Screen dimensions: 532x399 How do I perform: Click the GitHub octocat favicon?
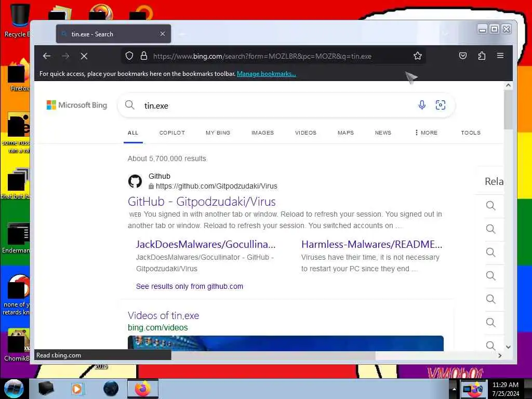(x=135, y=181)
